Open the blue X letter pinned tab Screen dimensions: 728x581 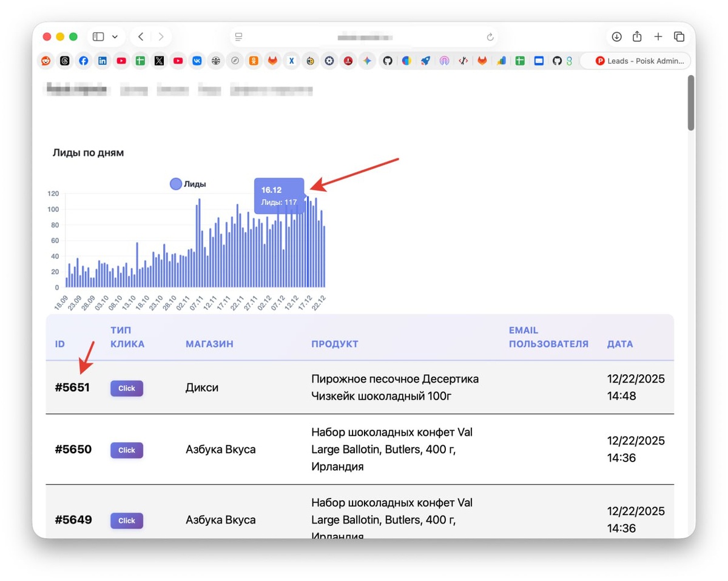(292, 61)
